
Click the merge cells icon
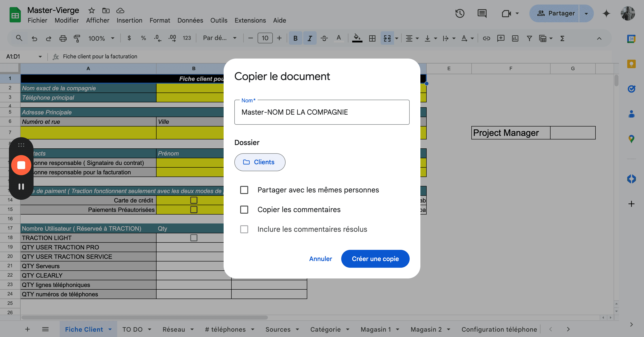(x=387, y=38)
